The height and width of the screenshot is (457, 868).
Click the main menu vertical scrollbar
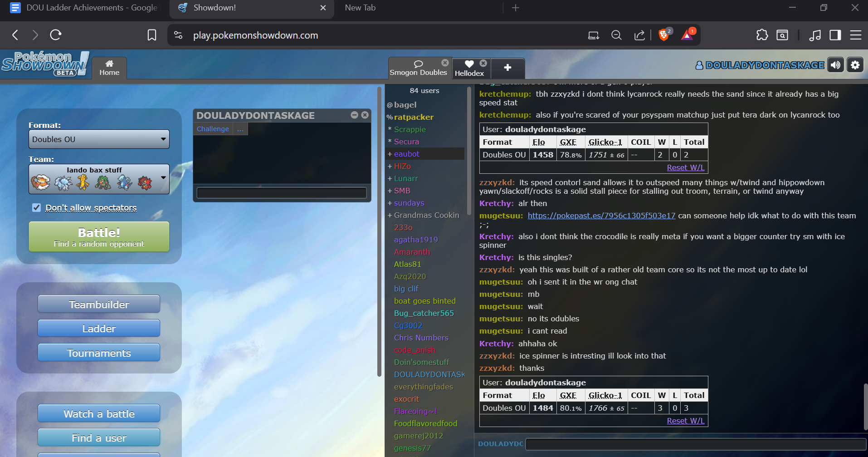(379, 231)
